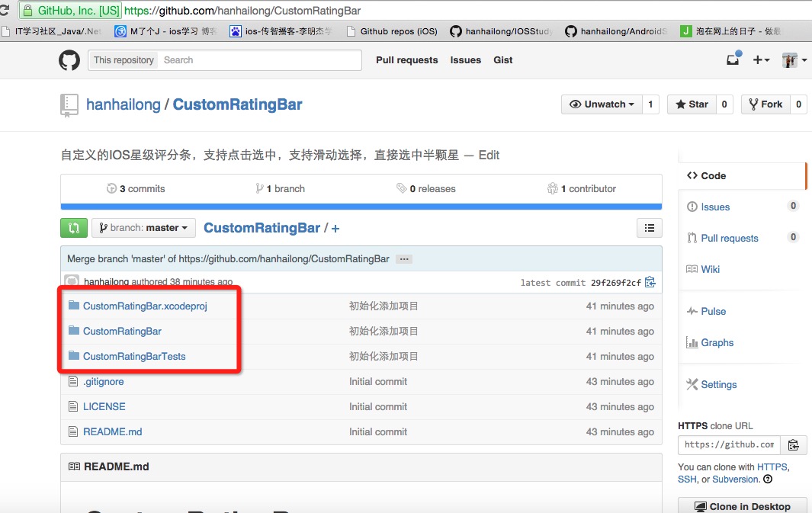Screen dimensions: 812x513
Task: Open the hanhailong user link
Action: click(124, 104)
